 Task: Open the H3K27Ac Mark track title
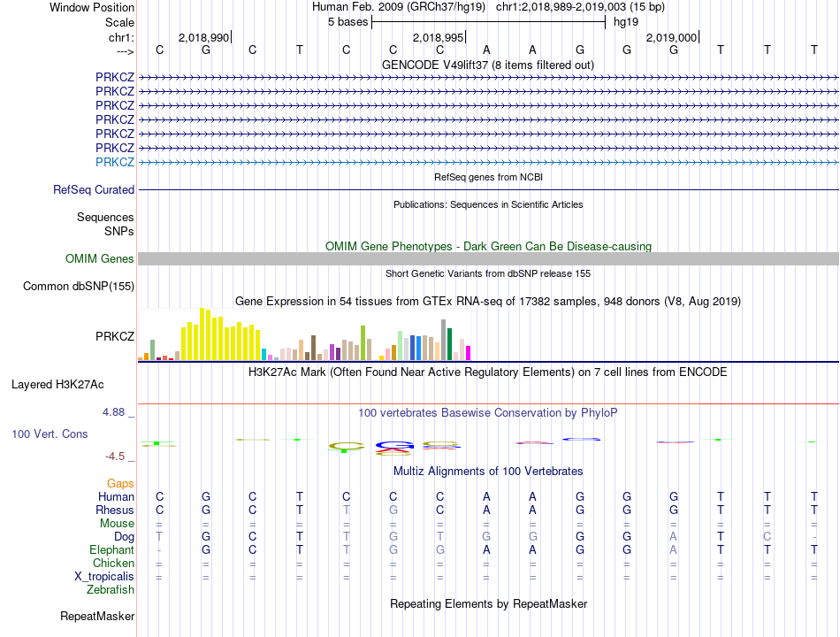(x=488, y=372)
